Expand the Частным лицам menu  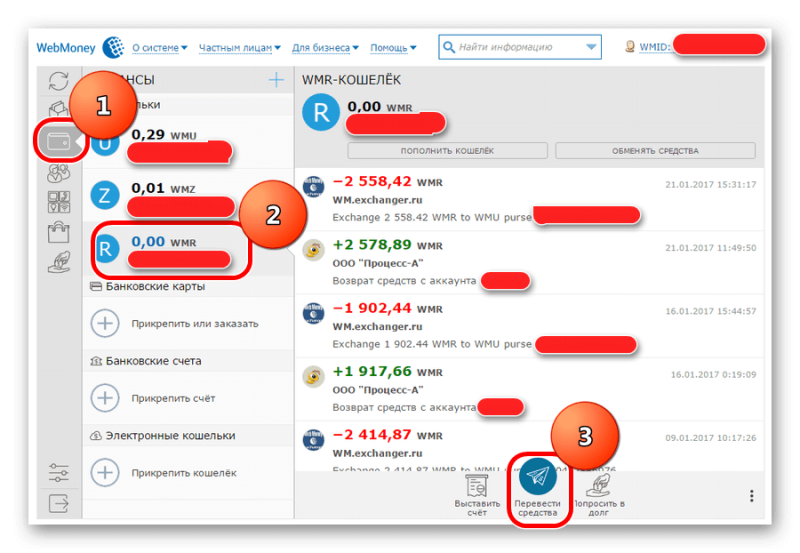[x=240, y=47]
